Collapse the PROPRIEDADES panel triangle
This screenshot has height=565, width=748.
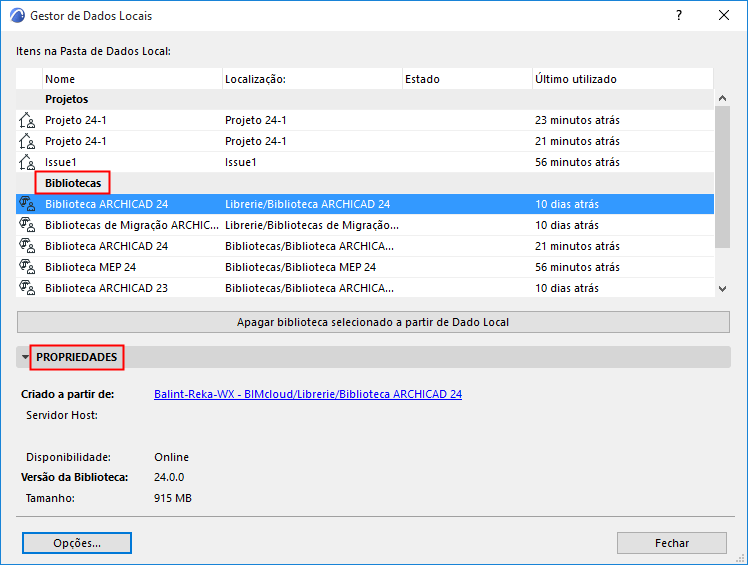(x=25, y=357)
